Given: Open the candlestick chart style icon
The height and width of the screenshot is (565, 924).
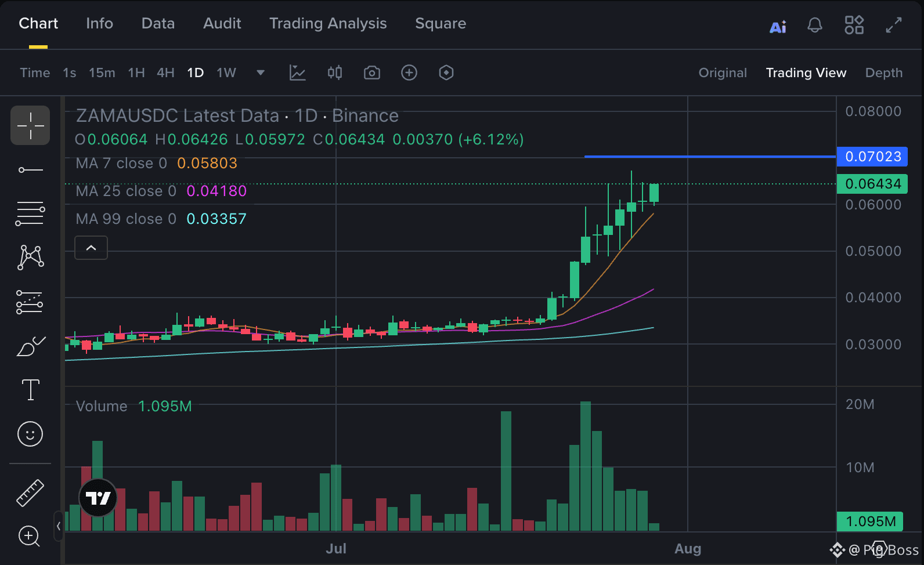Looking at the screenshot, I should (x=335, y=73).
